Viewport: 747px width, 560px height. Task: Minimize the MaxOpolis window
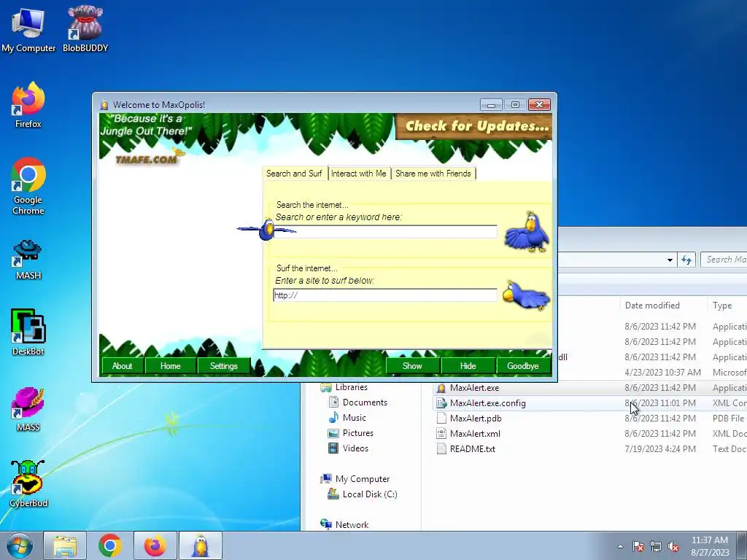tap(491, 105)
